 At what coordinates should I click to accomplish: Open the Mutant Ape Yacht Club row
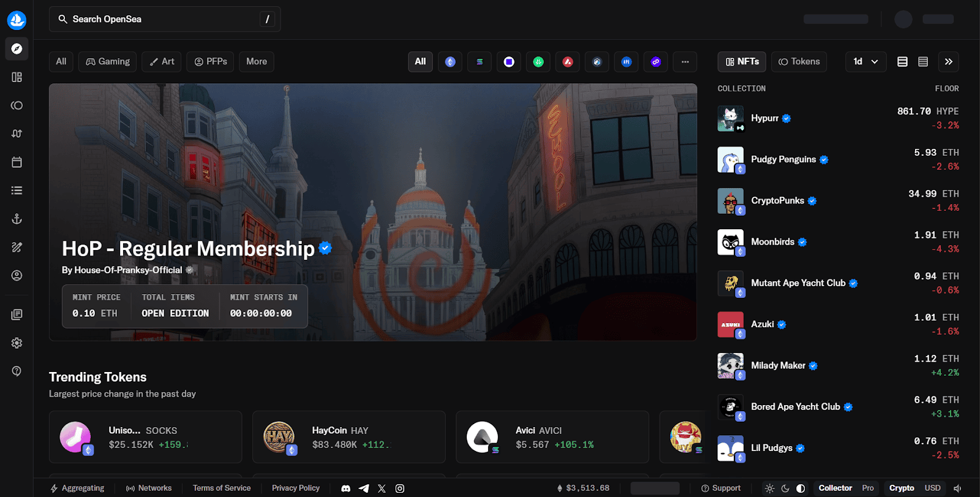(x=839, y=283)
